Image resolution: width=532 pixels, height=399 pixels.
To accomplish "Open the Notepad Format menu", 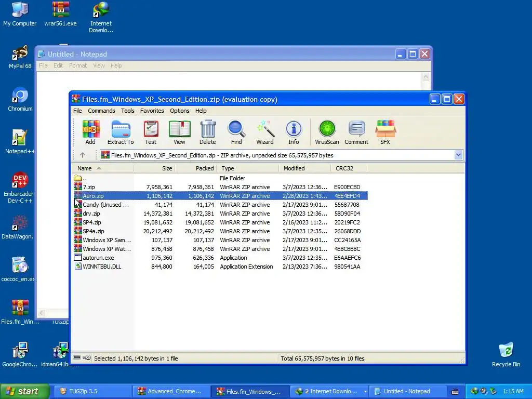I will click(78, 65).
